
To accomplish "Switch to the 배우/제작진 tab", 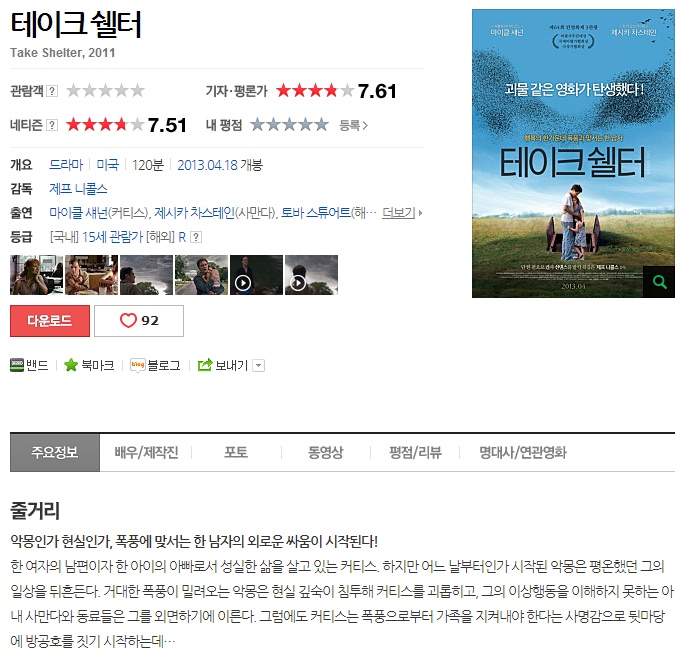I will (x=146, y=452).
